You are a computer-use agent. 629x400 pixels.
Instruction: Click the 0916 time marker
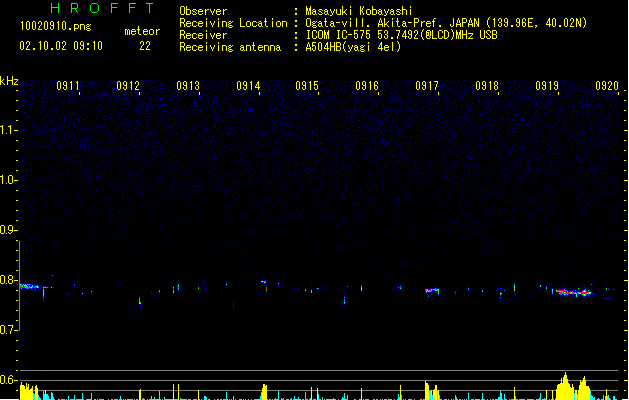point(367,86)
